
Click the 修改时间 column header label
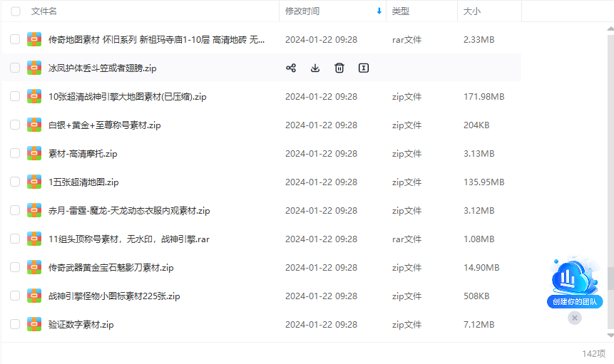pos(302,11)
